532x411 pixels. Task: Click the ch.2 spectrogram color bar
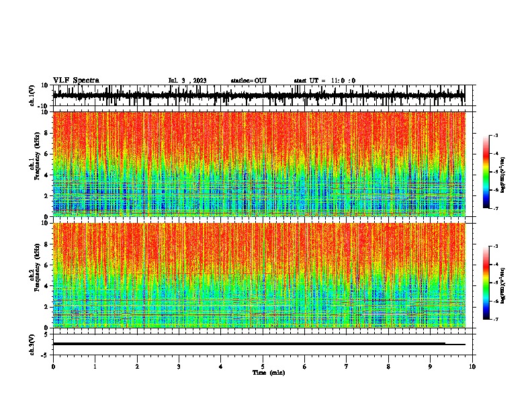pyautogui.click(x=486, y=283)
